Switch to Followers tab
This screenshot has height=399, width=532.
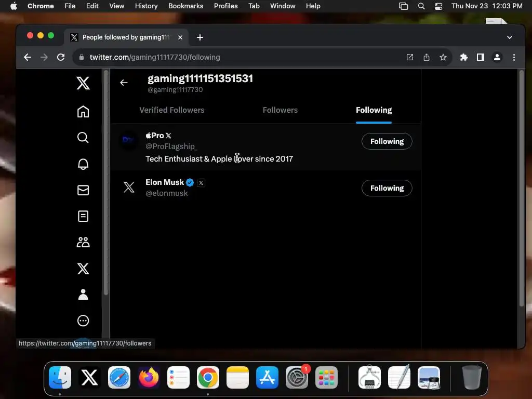click(280, 110)
